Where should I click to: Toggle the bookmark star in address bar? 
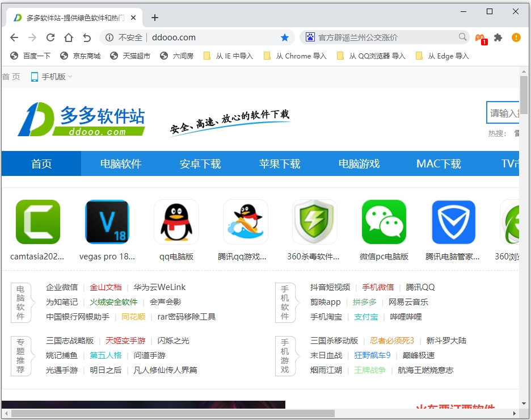pos(284,37)
